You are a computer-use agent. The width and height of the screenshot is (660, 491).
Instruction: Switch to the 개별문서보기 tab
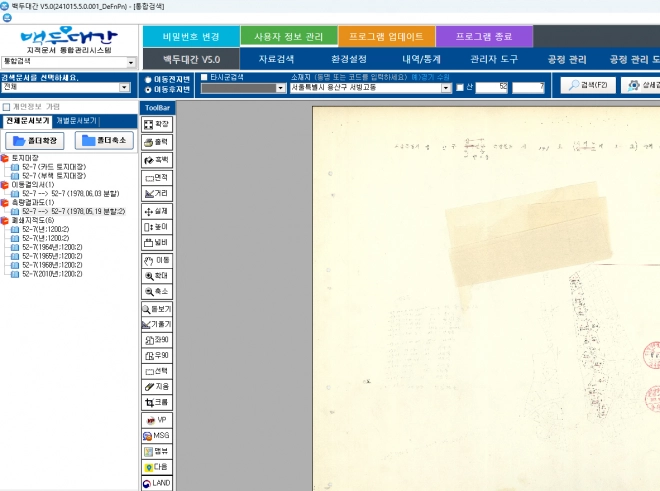(x=80, y=120)
